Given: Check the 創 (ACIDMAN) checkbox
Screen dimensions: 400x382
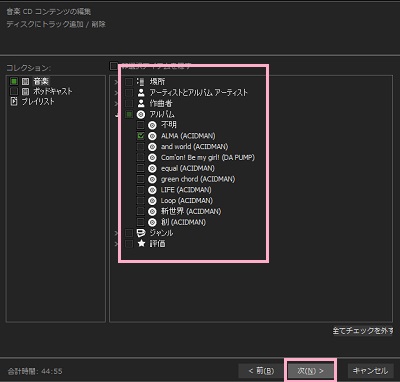Looking at the screenshot, I should tap(141, 222).
